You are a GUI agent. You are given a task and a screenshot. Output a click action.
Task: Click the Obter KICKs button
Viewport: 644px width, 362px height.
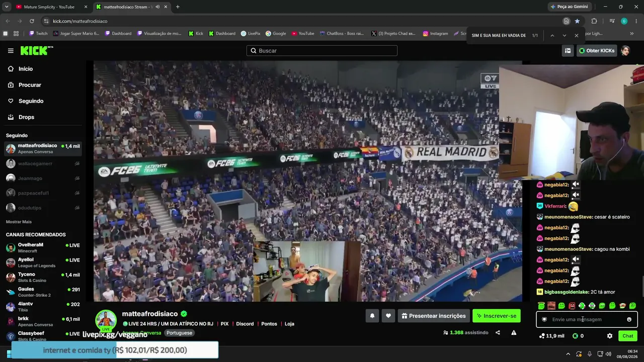click(x=596, y=51)
